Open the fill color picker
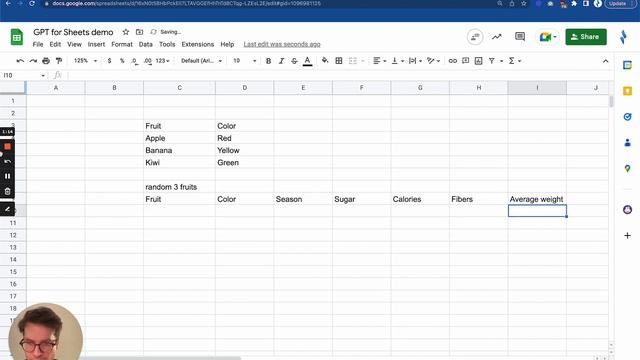The height and width of the screenshot is (360, 640). pyautogui.click(x=325, y=61)
